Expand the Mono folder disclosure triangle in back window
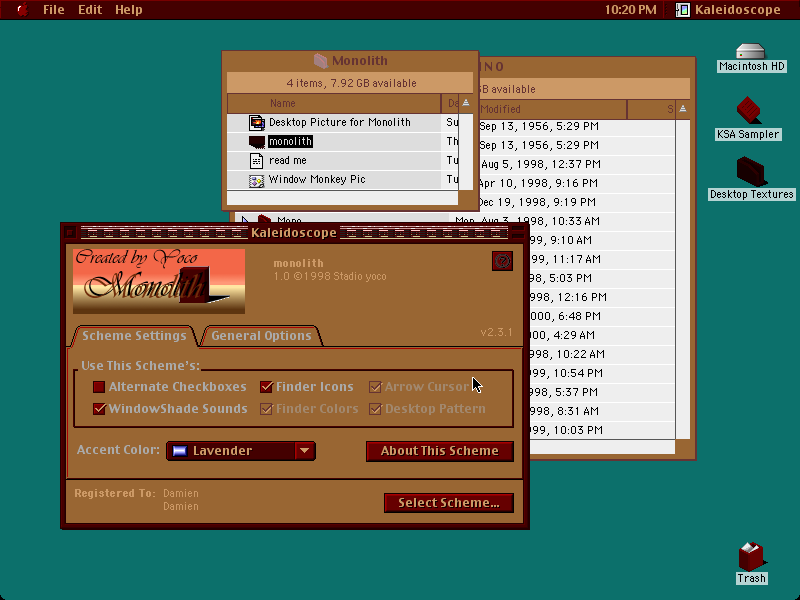This screenshot has width=800, height=600. (x=245, y=220)
